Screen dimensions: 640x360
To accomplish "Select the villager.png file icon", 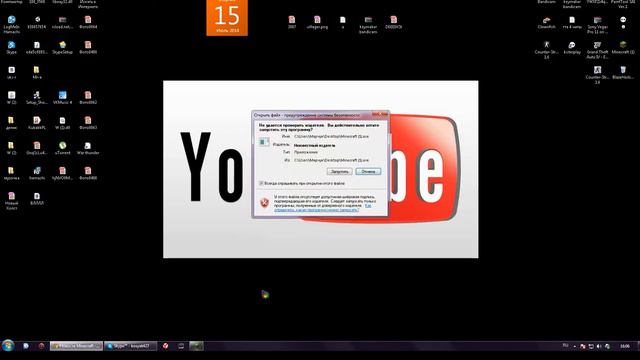I will [317, 22].
